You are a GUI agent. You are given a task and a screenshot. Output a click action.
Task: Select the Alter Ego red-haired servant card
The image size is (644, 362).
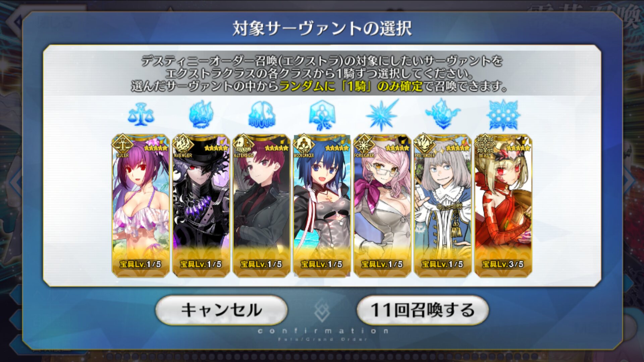click(262, 206)
